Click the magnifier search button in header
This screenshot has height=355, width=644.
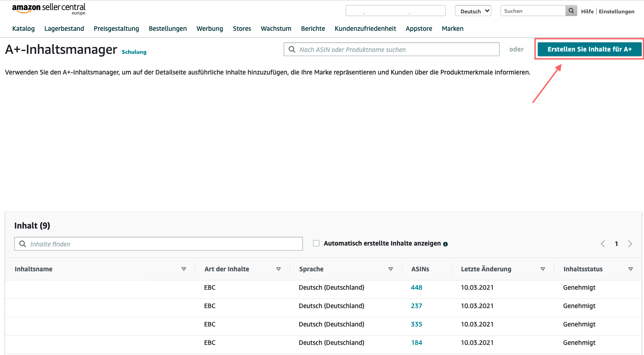tap(571, 11)
